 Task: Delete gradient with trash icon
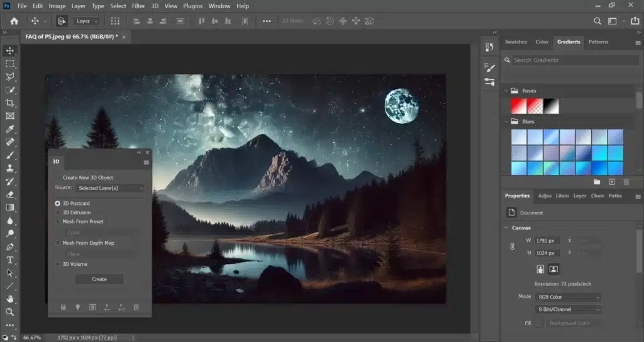coord(626,182)
